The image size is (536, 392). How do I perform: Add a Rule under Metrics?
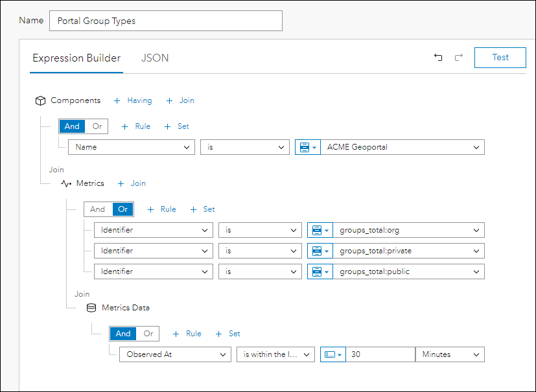pos(162,209)
